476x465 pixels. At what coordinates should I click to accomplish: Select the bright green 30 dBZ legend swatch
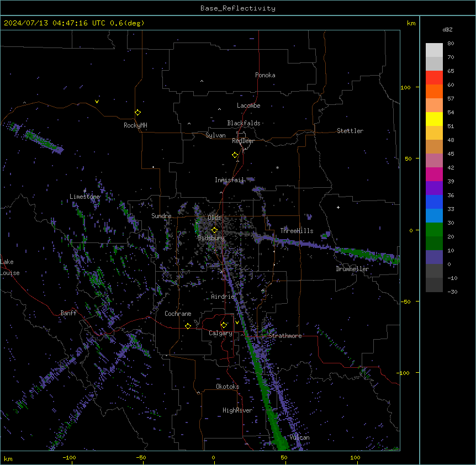434,230
